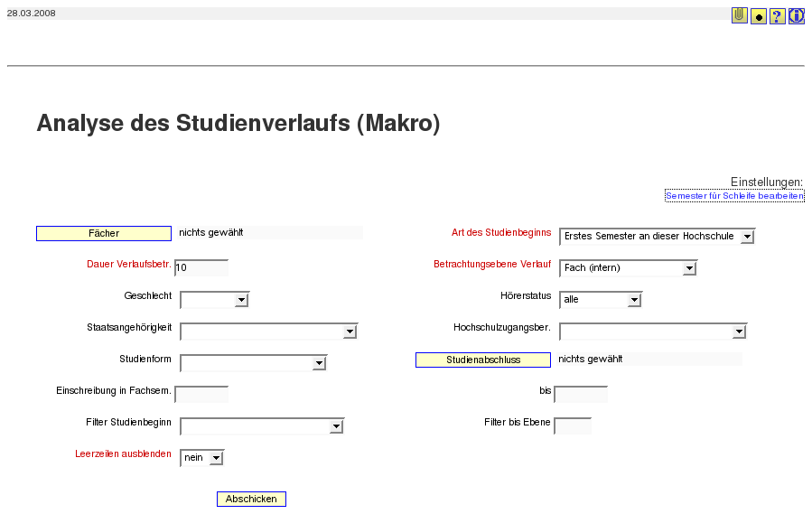Expand the Filter Studienbeginn dropdown

coord(262,426)
